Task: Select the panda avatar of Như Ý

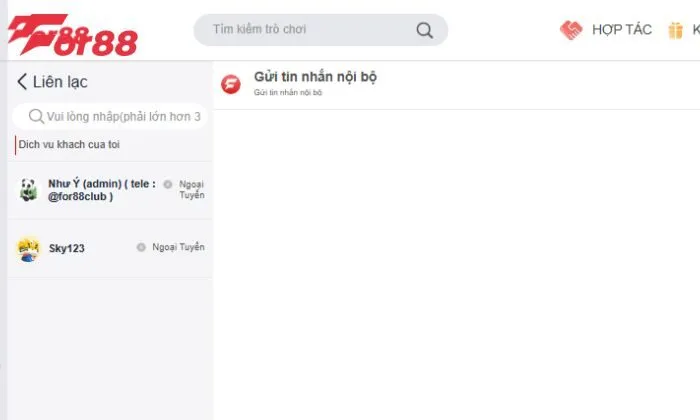Action: 28,189
